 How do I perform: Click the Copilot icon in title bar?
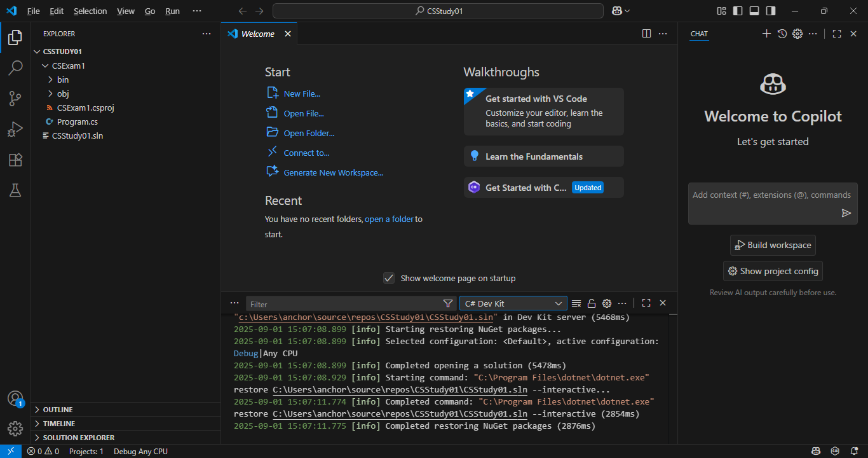click(616, 11)
